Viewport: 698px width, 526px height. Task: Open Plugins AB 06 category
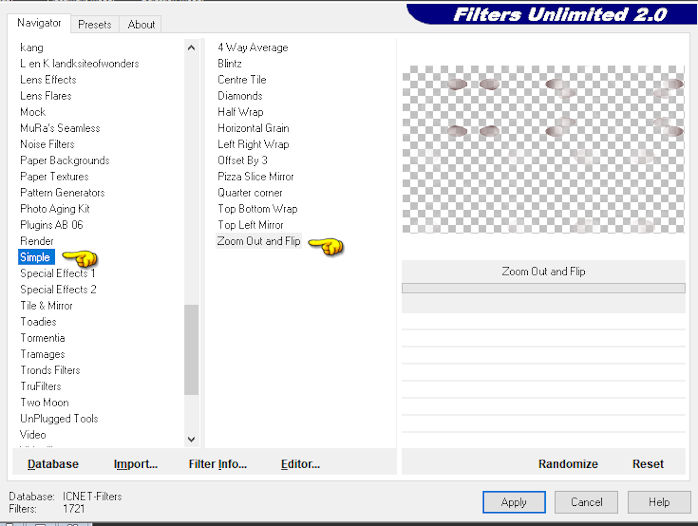pos(52,225)
